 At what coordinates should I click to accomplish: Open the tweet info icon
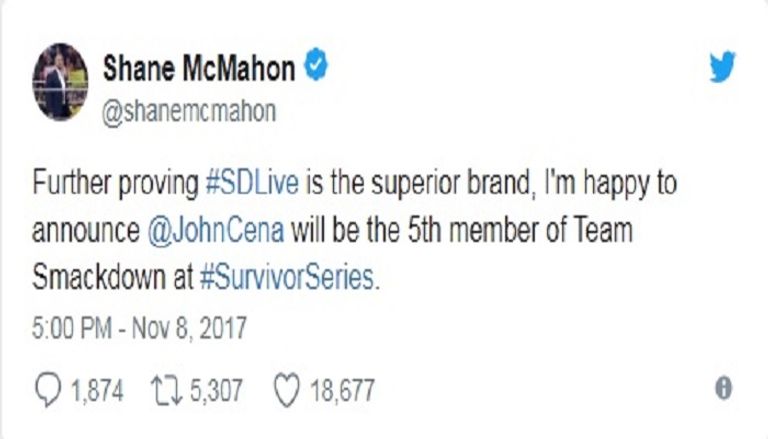pyautogui.click(x=722, y=388)
